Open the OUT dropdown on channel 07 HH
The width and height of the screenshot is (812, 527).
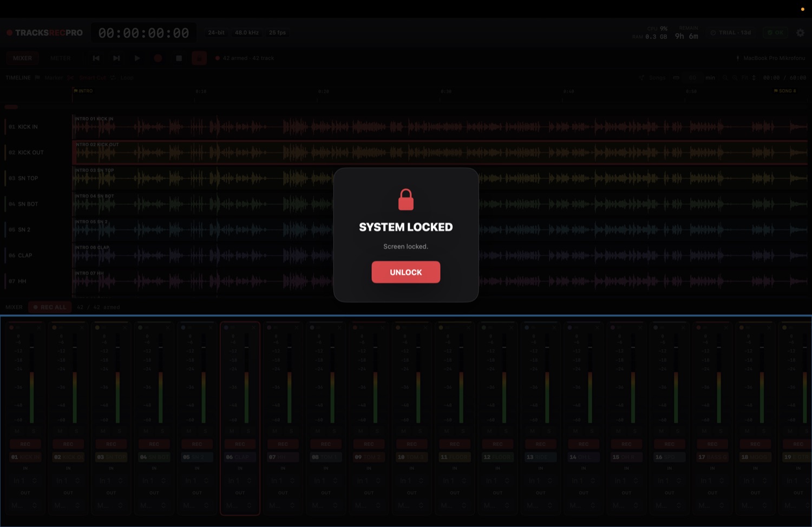coord(283,505)
